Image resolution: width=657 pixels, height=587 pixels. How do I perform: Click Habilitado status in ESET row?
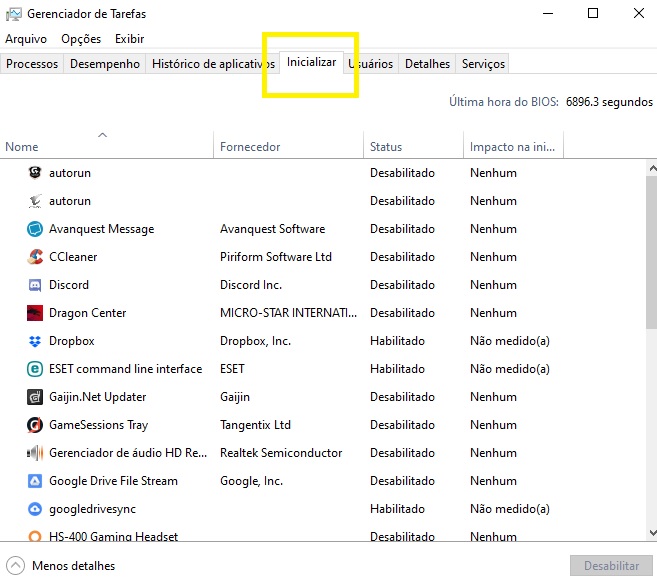click(x=397, y=369)
